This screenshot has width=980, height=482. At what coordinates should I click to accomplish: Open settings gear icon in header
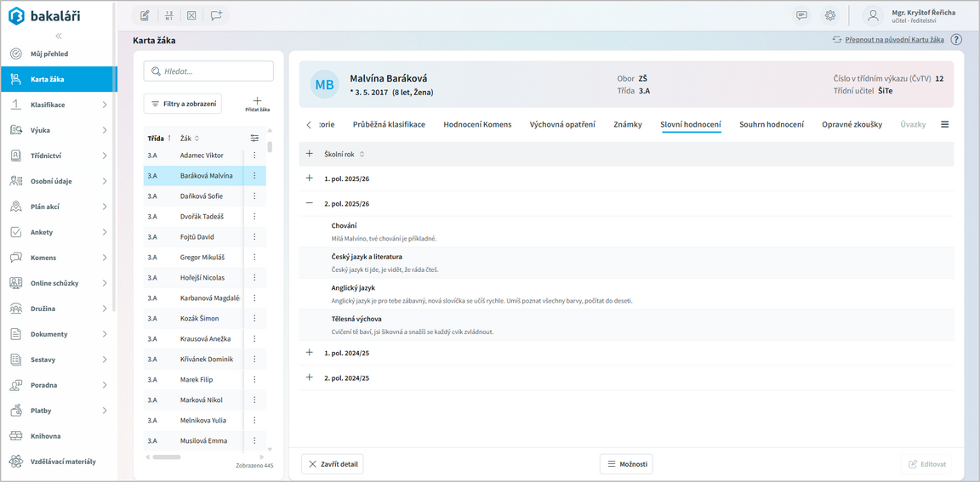[x=829, y=15]
